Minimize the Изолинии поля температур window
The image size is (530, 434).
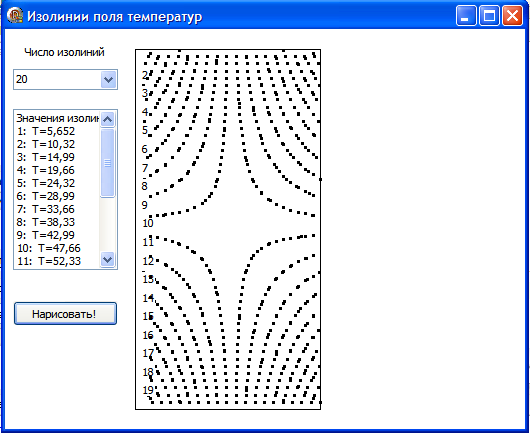466,16
